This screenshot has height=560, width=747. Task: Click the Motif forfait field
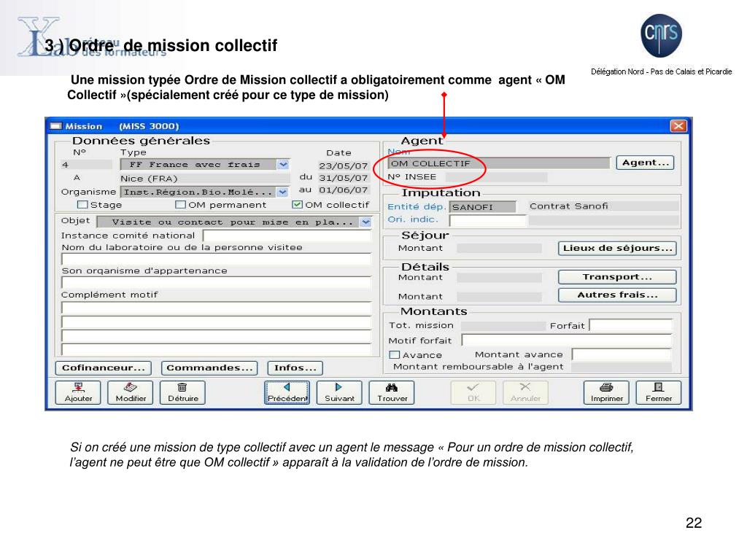tap(566, 341)
